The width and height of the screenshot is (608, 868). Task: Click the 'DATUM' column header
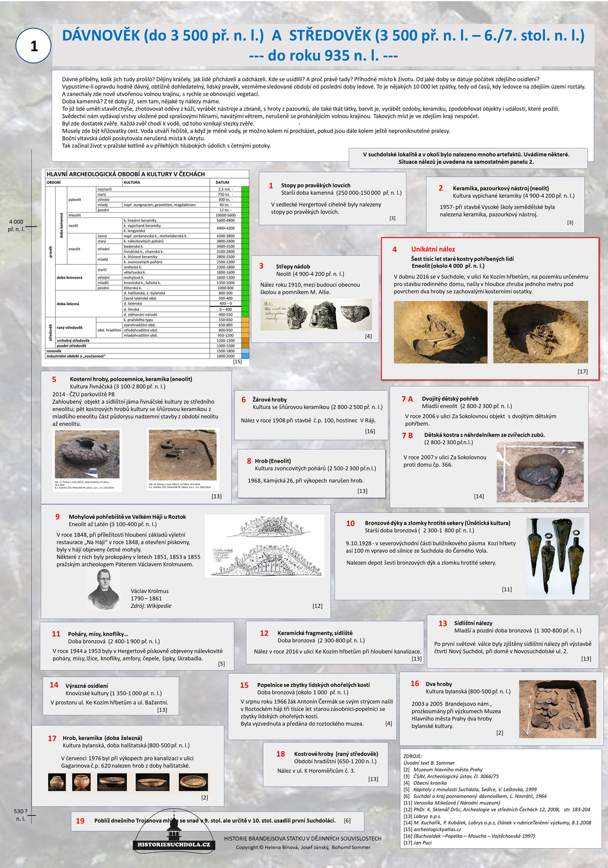pos(222,182)
